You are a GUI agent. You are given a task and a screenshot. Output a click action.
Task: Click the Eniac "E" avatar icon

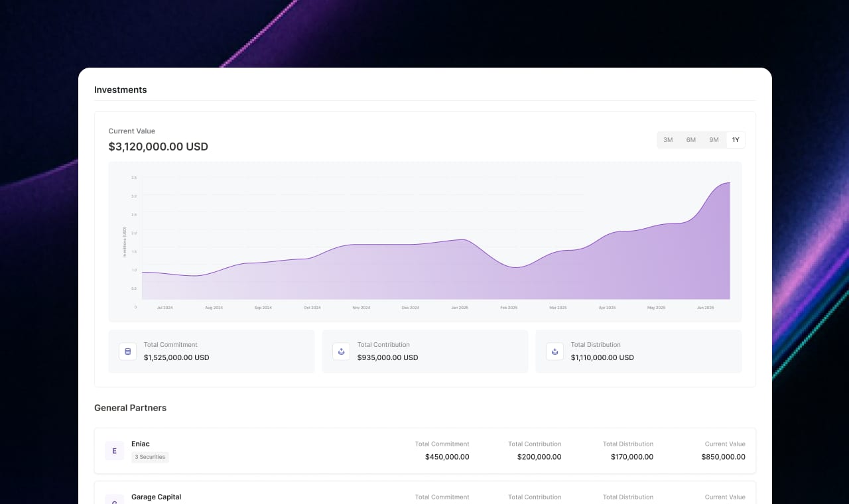pyautogui.click(x=114, y=451)
